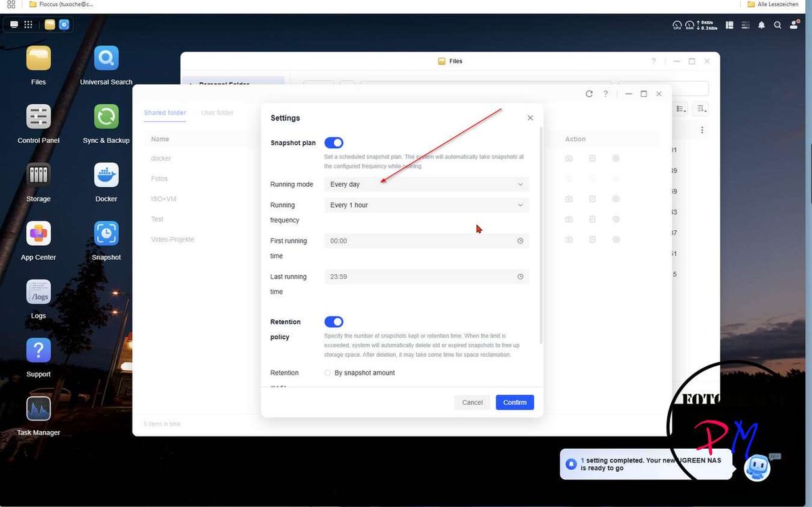Click the notification bell in the system tray
Screen dimensions: 812x507
pos(761,25)
